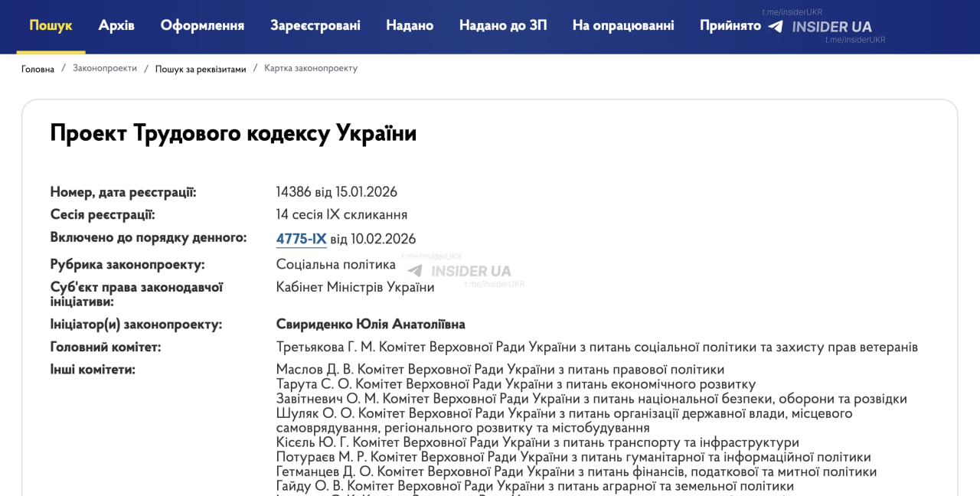Switch to the Архів section

[116, 24]
